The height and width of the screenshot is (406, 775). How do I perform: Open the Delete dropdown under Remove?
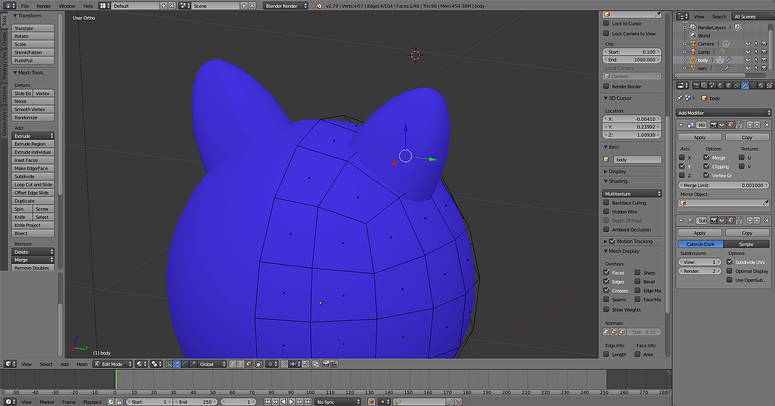(x=33, y=252)
